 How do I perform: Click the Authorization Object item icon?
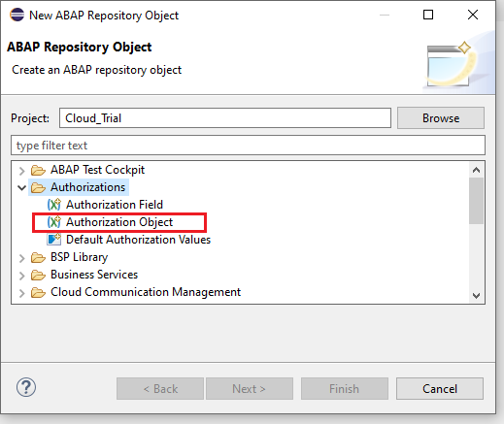[x=54, y=222]
